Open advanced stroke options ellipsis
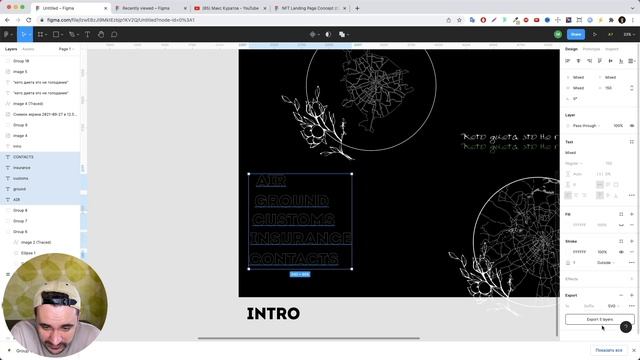The image size is (640, 360). point(632,262)
